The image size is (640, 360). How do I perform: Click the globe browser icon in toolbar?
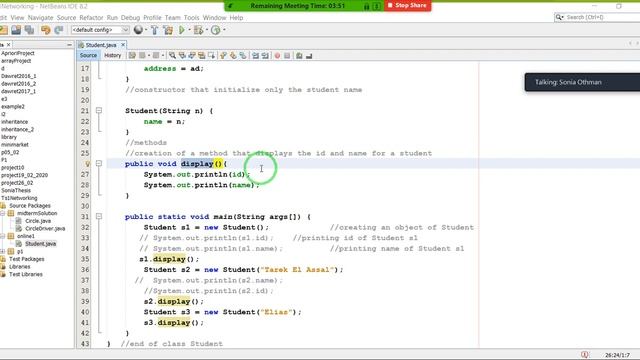click(138, 30)
